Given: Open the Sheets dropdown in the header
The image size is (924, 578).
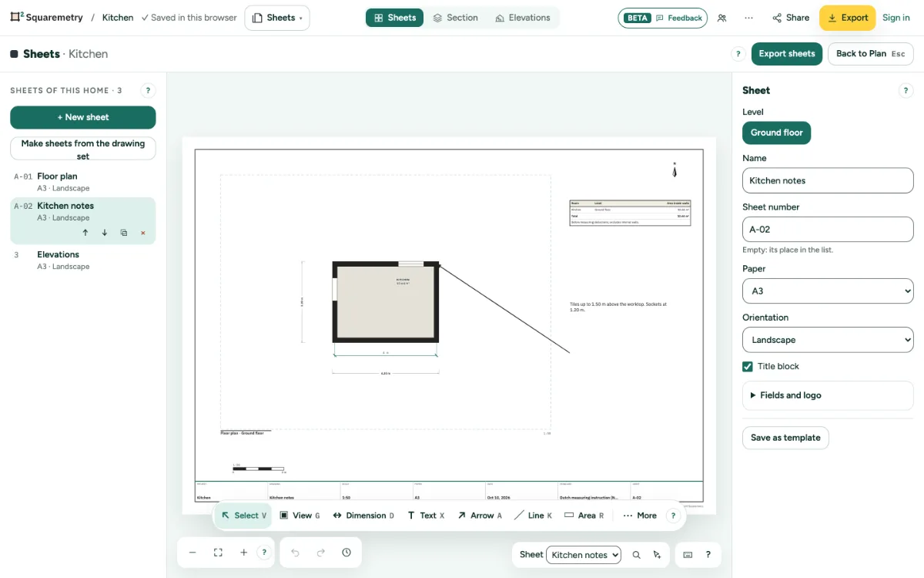Looking at the screenshot, I should point(277,18).
